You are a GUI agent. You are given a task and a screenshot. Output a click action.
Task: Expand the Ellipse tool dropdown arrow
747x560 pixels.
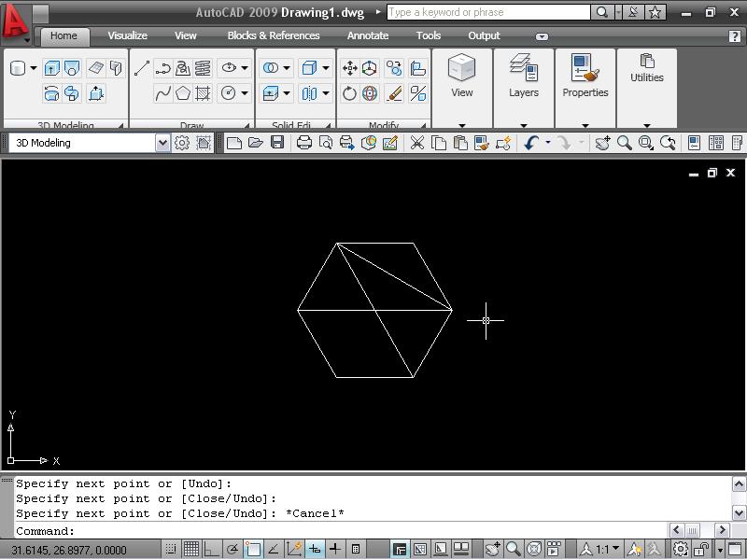(x=244, y=68)
